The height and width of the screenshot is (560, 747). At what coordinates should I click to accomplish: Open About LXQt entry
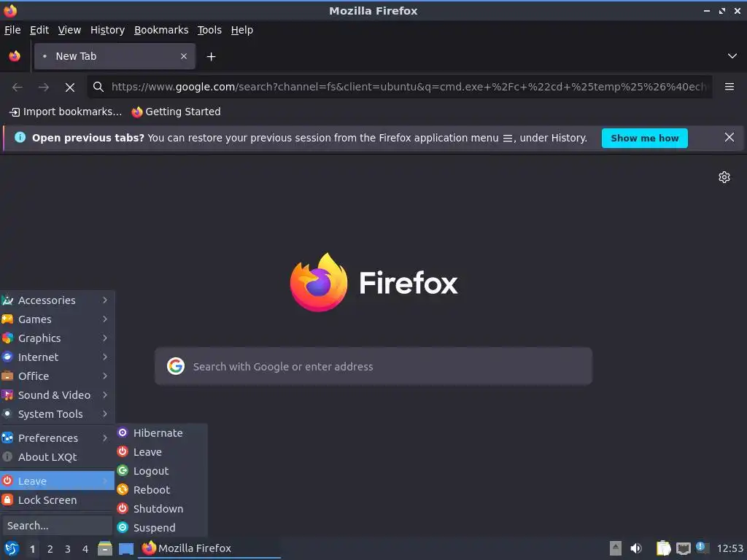point(57,457)
